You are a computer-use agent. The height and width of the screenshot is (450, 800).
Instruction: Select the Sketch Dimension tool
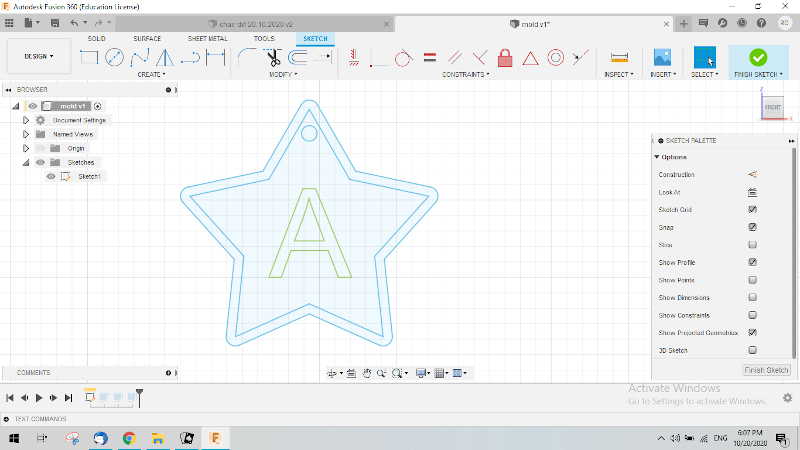click(215, 58)
